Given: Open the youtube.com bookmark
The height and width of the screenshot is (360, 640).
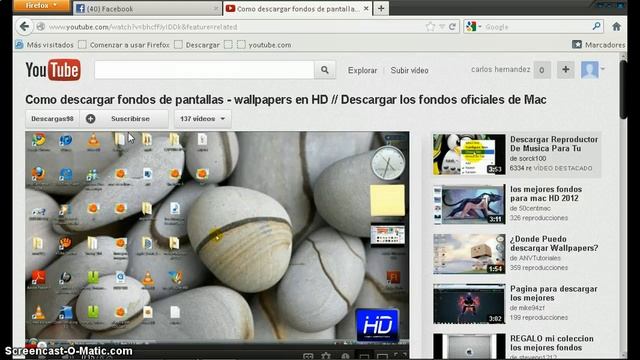Looking at the screenshot, I should coord(264,45).
